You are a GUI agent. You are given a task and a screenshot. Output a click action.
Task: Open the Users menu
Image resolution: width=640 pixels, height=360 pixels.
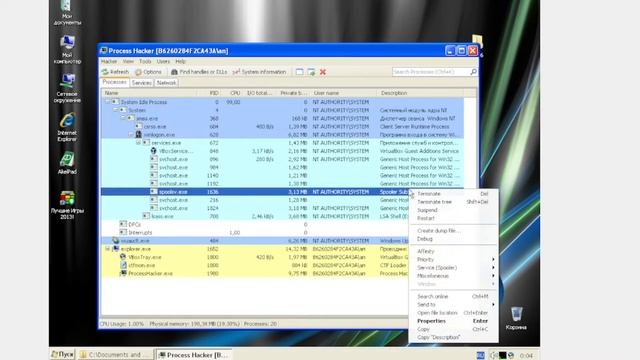coord(163,61)
